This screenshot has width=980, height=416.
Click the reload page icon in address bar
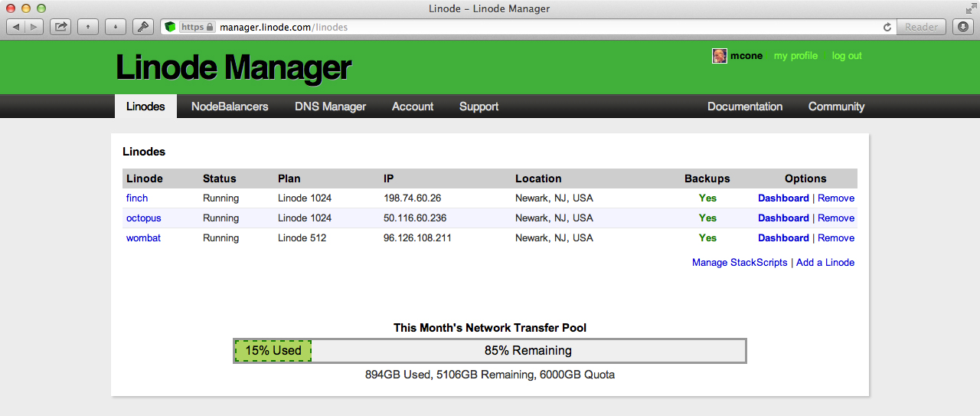887,27
